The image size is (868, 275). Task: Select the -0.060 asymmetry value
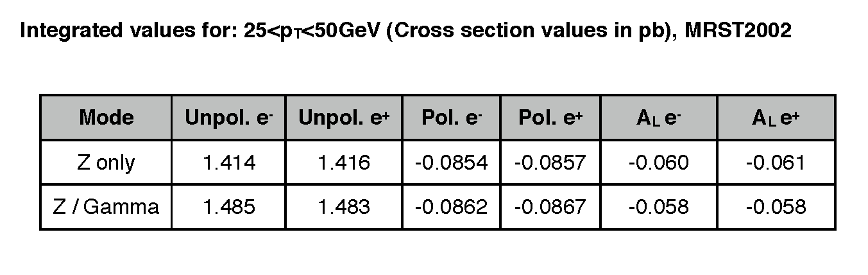pos(659,163)
